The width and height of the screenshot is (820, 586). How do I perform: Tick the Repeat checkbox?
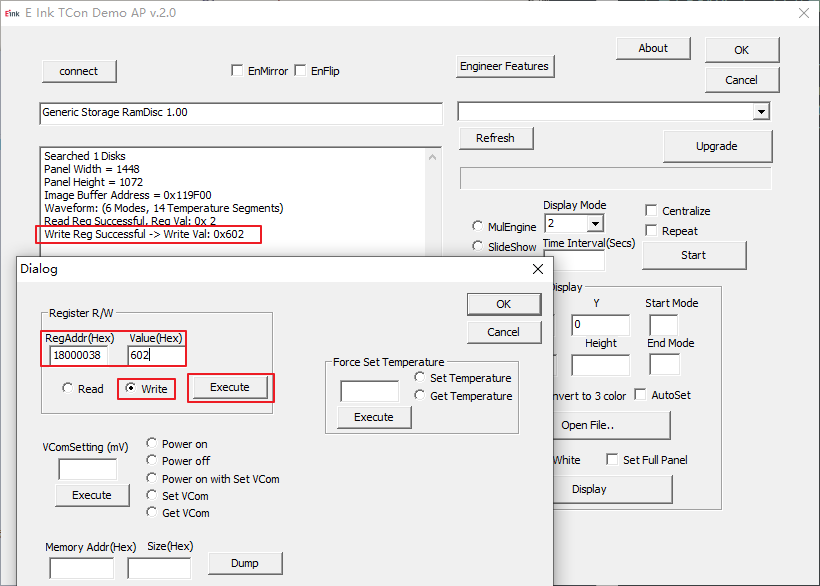pyautogui.click(x=651, y=230)
